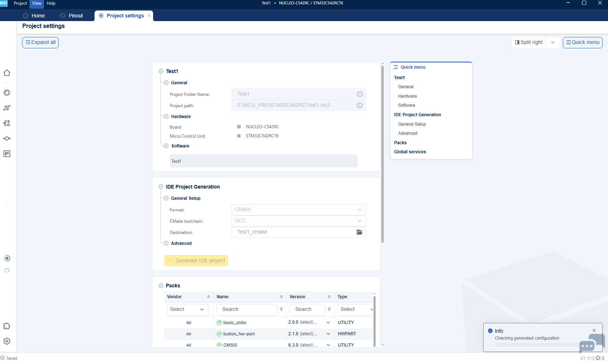Collapse the IDE Project Generation section
Viewport: 608px width, 364px height.
click(161, 187)
